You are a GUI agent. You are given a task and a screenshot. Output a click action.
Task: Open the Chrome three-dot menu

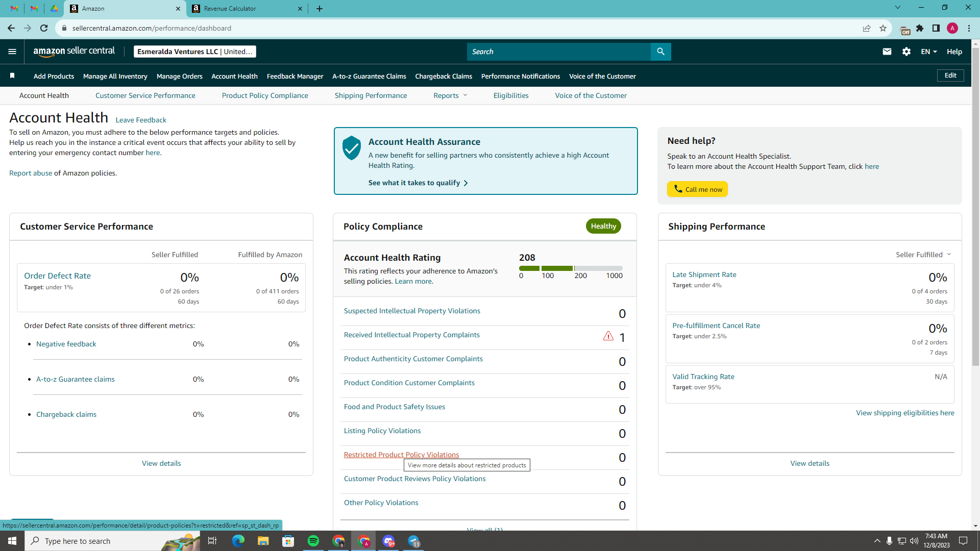(969, 28)
